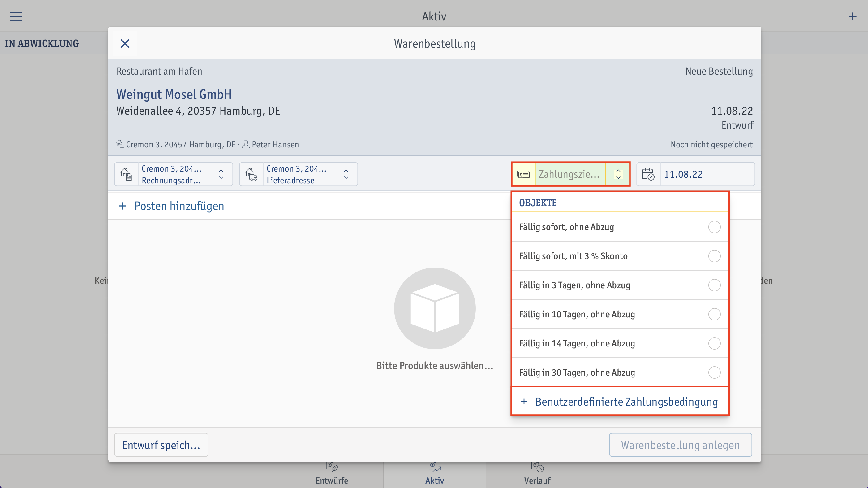Click the plus before Benutzerdefinierte Zahlungsbedingung
The width and height of the screenshot is (868, 488).
[x=524, y=401]
